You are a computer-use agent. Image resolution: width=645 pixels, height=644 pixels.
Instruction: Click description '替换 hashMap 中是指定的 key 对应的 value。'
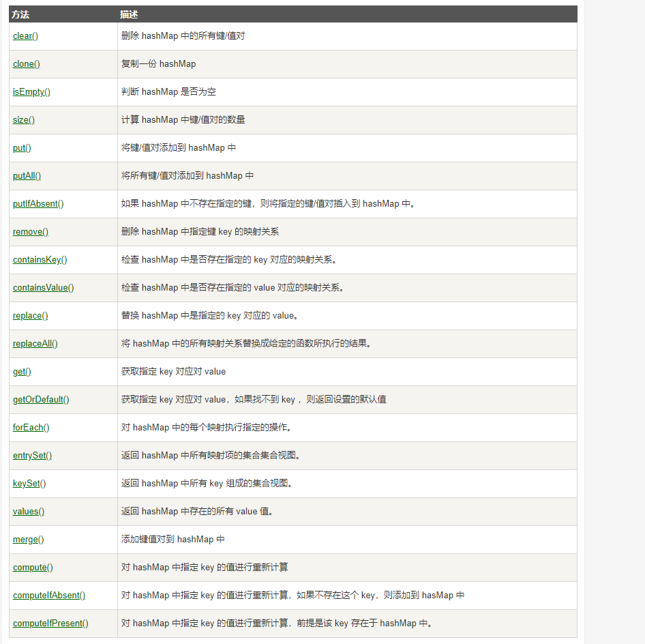[210, 316]
